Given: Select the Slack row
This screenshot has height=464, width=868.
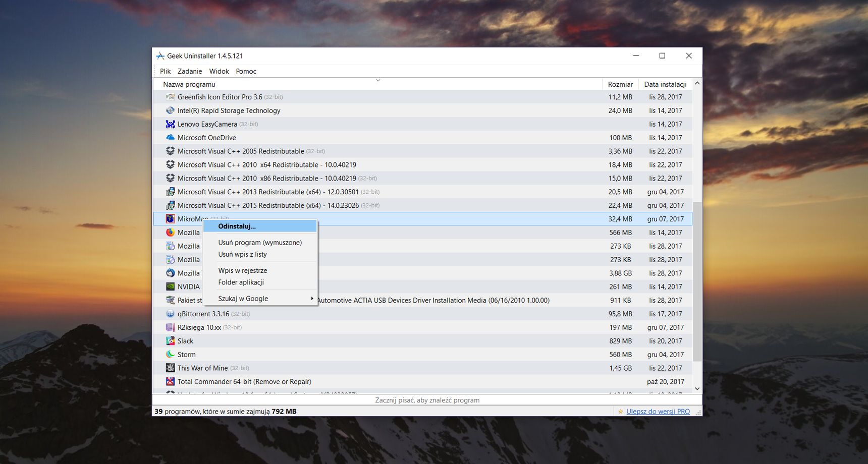Looking at the screenshot, I should tap(423, 341).
